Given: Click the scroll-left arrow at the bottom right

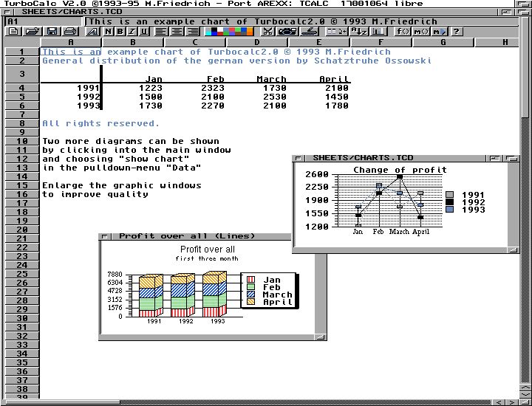Looking at the screenshot, I should tap(499, 402).
